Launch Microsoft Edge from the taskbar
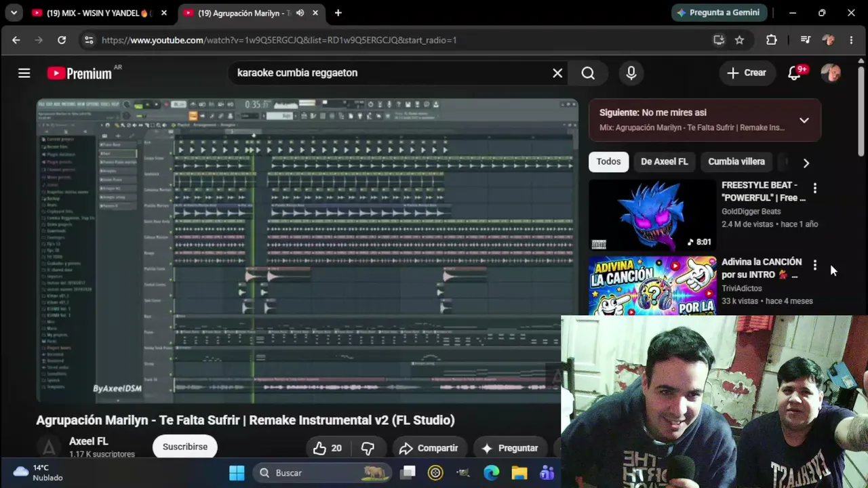This screenshot has width=868, height=488. point(491,472)
